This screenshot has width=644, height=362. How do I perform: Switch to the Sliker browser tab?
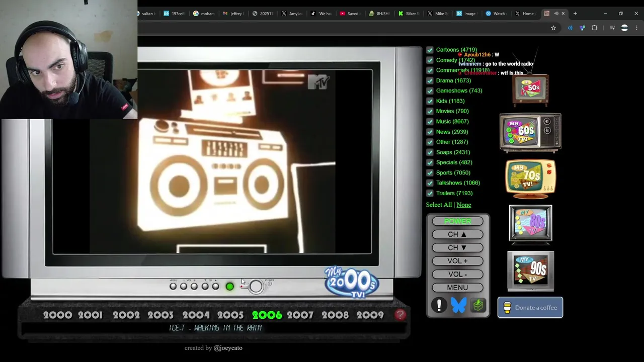click(x=408, y=14)
